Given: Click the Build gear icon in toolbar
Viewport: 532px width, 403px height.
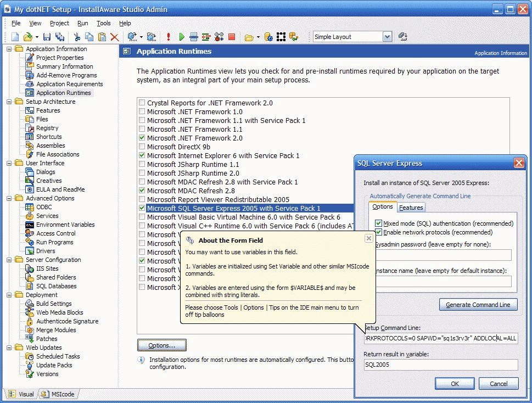Looking at the screenshot, I should 132,37.
